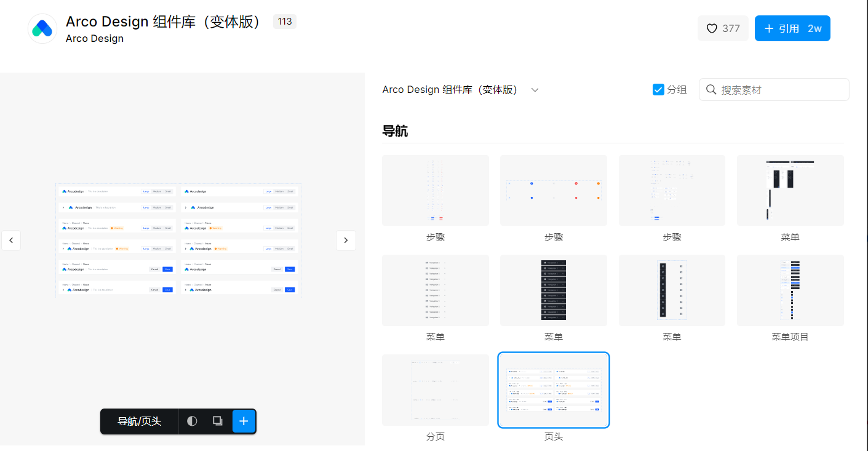Screen dimensions: 868x451
Task: Open the Arco Design author link
Action: pyautogui.click(x=95, y=38)
